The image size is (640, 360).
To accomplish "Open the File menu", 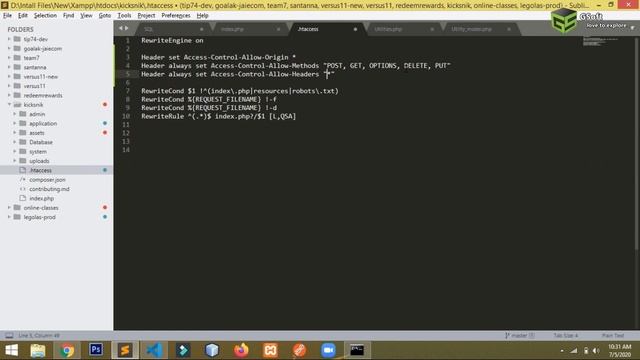I will click(7, 16).
